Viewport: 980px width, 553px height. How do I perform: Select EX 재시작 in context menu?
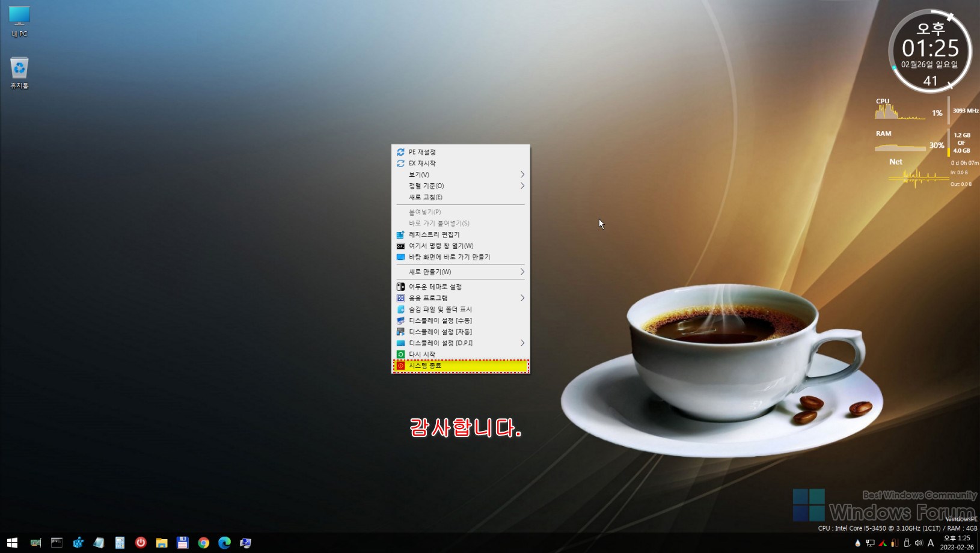click(x=461, y=163)
